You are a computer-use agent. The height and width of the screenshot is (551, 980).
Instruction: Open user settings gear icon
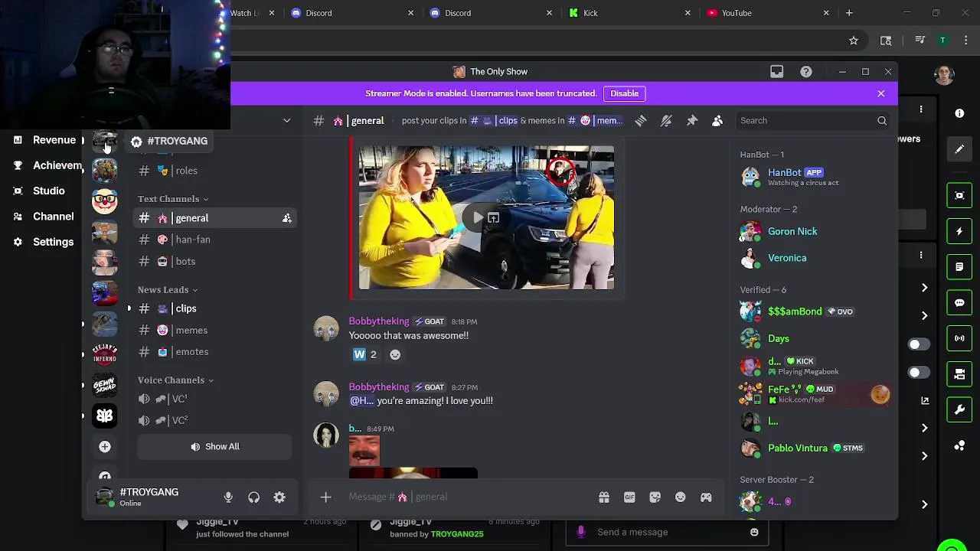click(x=279, y=497)
